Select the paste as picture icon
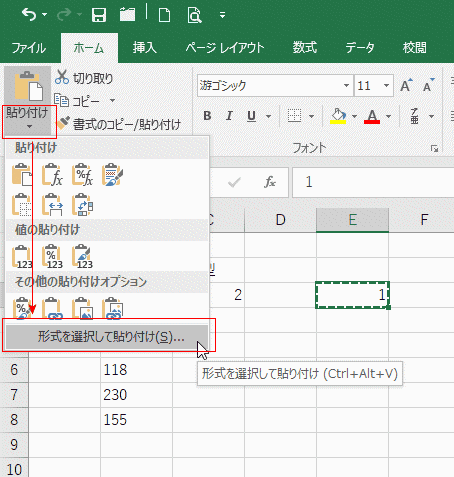This screenshot has height=477, width=454. coord(82,308)
